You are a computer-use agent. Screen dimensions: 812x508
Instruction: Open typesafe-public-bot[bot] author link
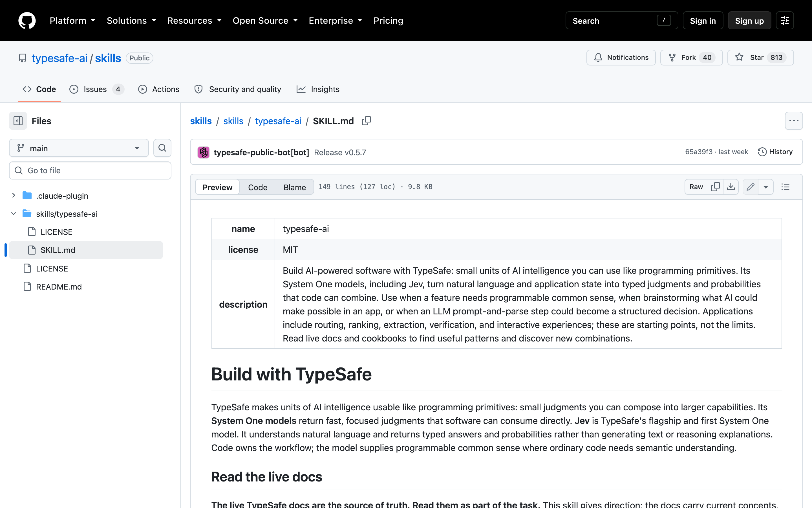[261, 152]
